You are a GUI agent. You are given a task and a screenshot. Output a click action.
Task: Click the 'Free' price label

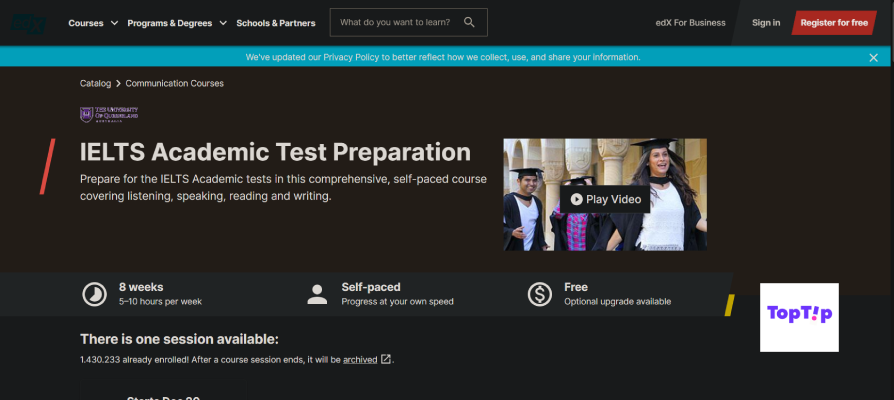576,287
